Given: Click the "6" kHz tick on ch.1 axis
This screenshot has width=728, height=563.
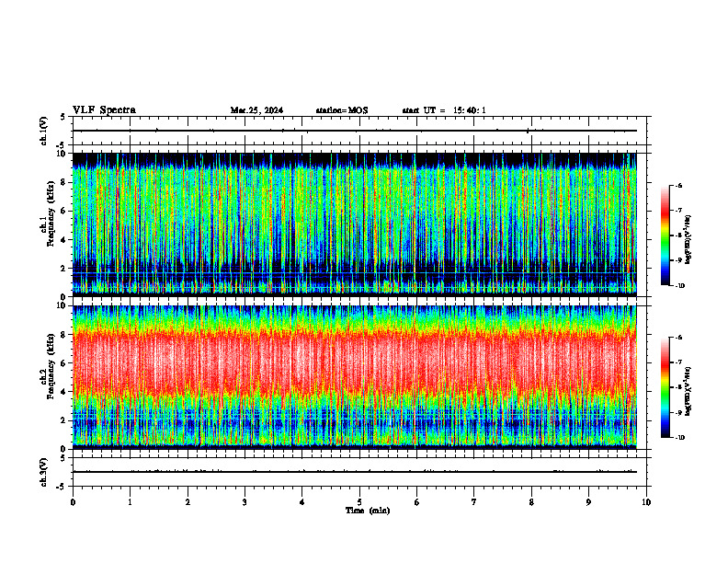Looking at the screenshot, I should tap(64, 212).
